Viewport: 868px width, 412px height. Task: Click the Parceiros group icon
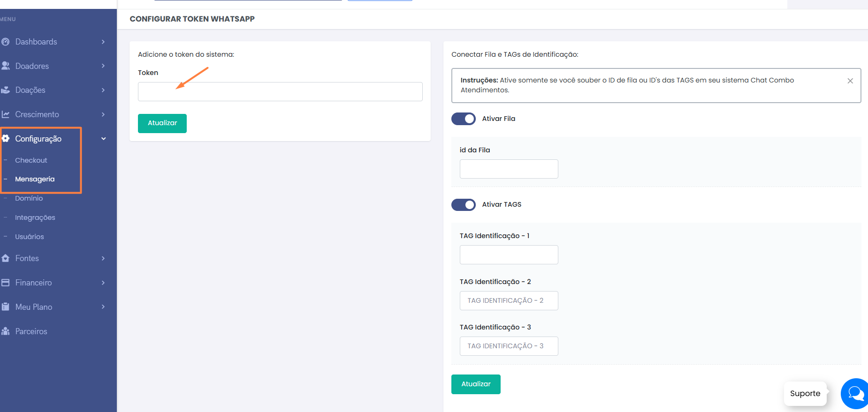pyautogui.click(x=6, y=331)
